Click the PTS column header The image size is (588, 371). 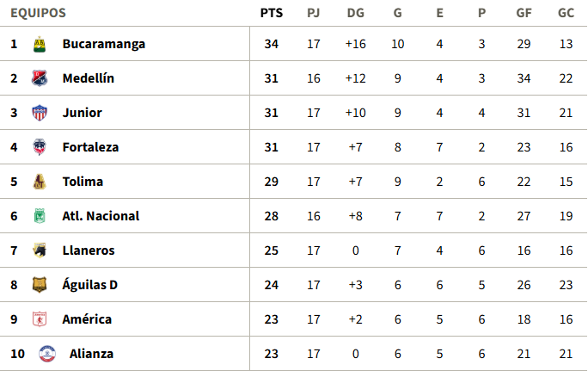coord(272,13)
